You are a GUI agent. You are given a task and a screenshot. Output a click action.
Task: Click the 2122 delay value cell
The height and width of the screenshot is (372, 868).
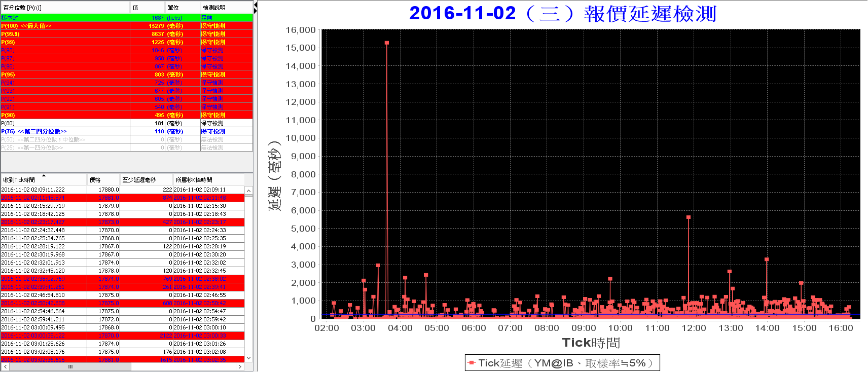pos(147,336)
